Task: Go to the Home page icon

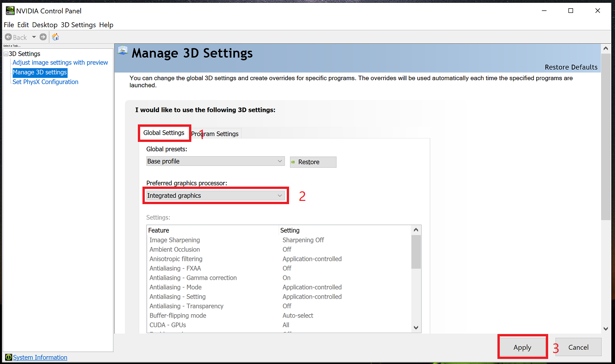Action: click(55, 37)
